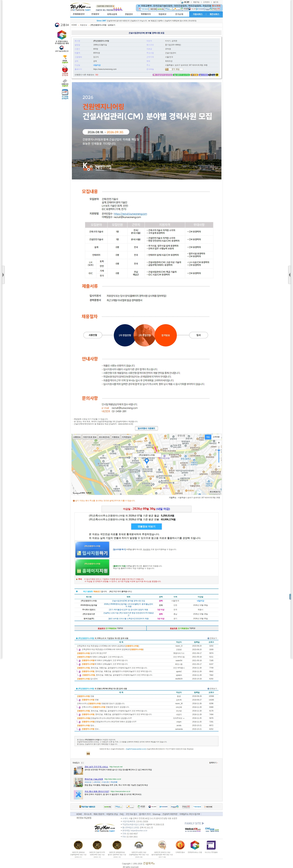
Task: Click the Worker.co.kr logo at top
Action: [81, 7]
